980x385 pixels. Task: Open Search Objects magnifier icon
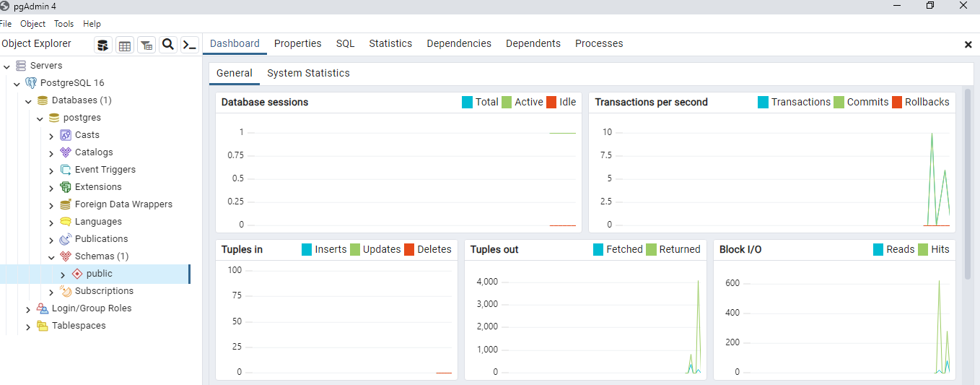(168, 45)
